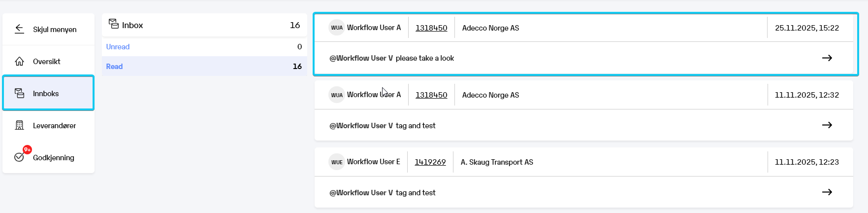
Task: Open Leverandører via the building icon
Action: point(19,125)
